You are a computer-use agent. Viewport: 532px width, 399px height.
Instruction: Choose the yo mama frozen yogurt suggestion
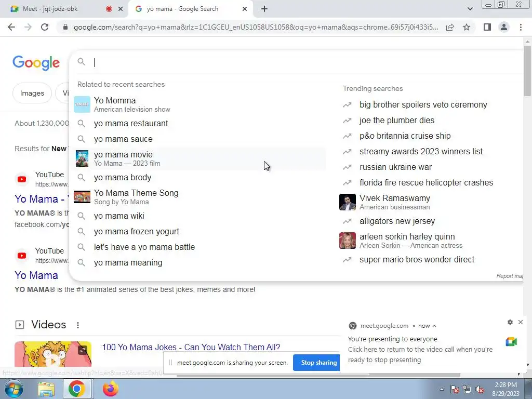(x=198, y=231)
